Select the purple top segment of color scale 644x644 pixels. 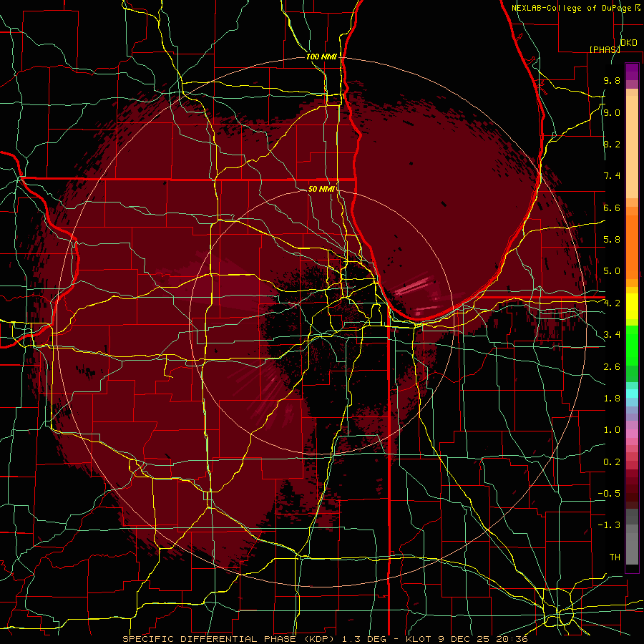coord(632,72)
